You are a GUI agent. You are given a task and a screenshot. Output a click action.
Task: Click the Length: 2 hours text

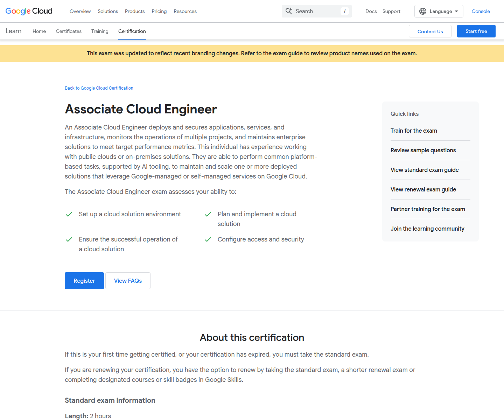coord(88,416)
